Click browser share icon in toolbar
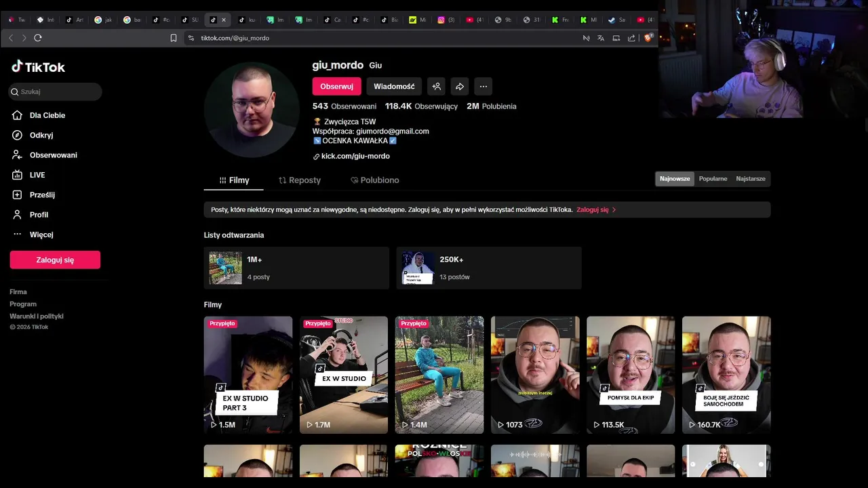This screenshot has width=868, height=488. (x=631, y=38)
